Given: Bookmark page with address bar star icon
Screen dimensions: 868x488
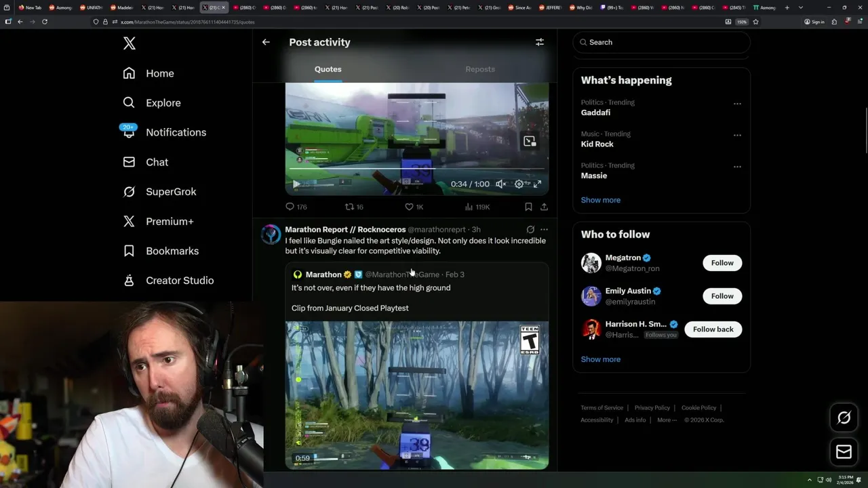Looking at the screenshot, I should point(755,22).
